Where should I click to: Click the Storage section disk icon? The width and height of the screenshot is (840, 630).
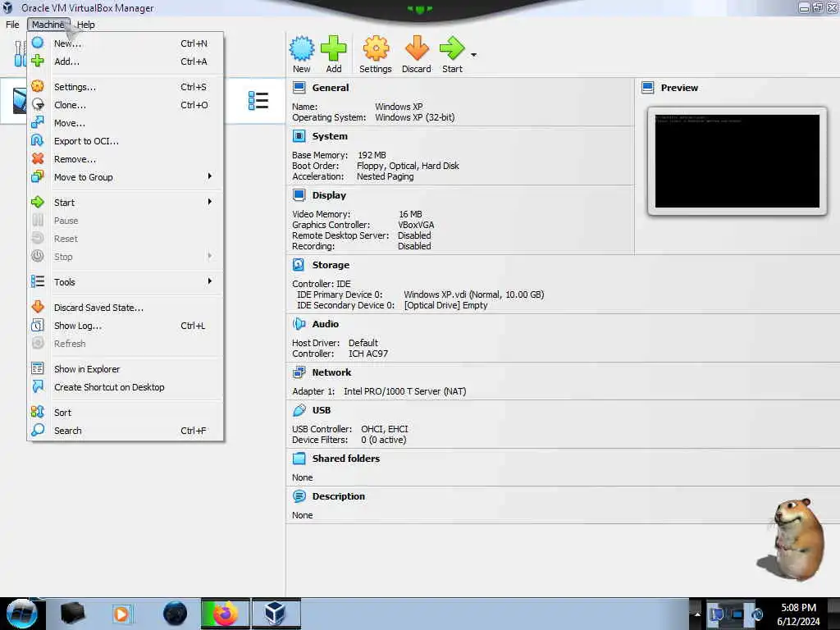click(x=299, y=265)
